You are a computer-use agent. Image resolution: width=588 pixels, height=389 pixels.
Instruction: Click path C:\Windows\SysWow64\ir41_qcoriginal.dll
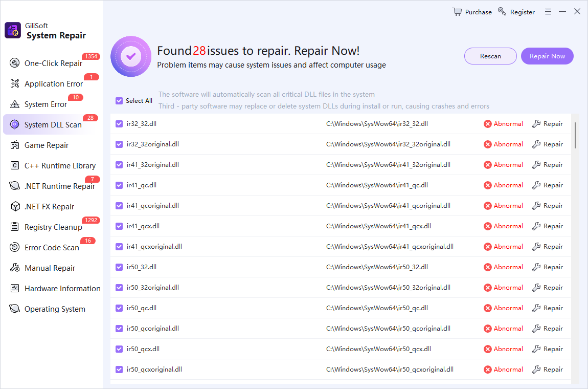click(388, 205)
